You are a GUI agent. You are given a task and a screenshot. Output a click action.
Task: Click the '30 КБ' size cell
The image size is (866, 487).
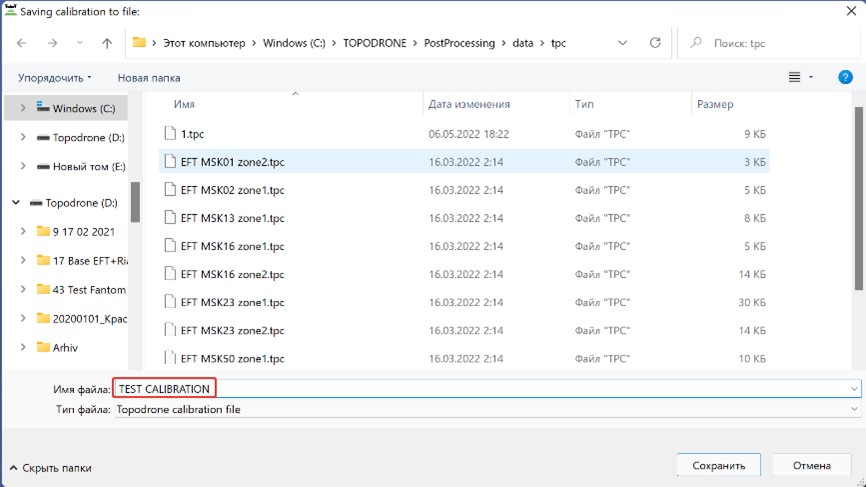(x=752, y=303)
